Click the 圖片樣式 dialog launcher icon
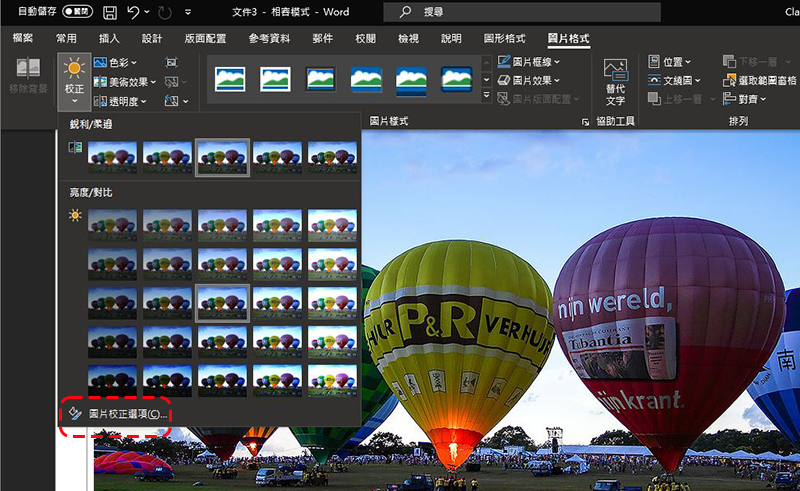 click(x=585, y=121)
